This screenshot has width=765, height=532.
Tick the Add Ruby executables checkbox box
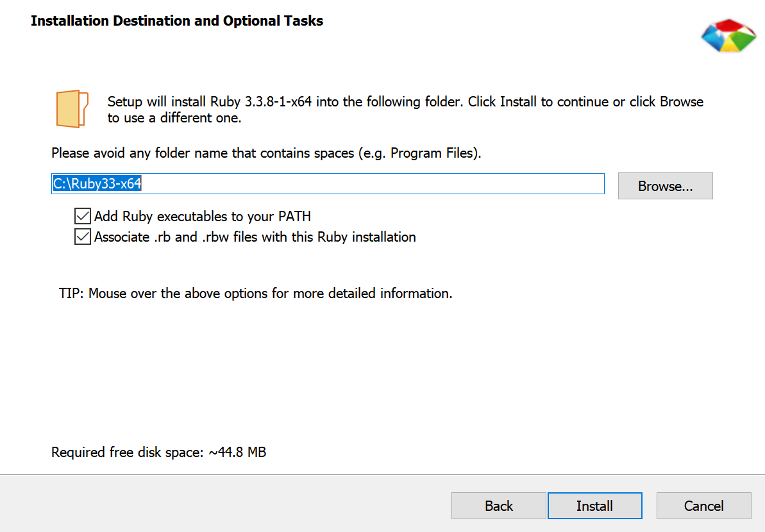click(82, 216)
